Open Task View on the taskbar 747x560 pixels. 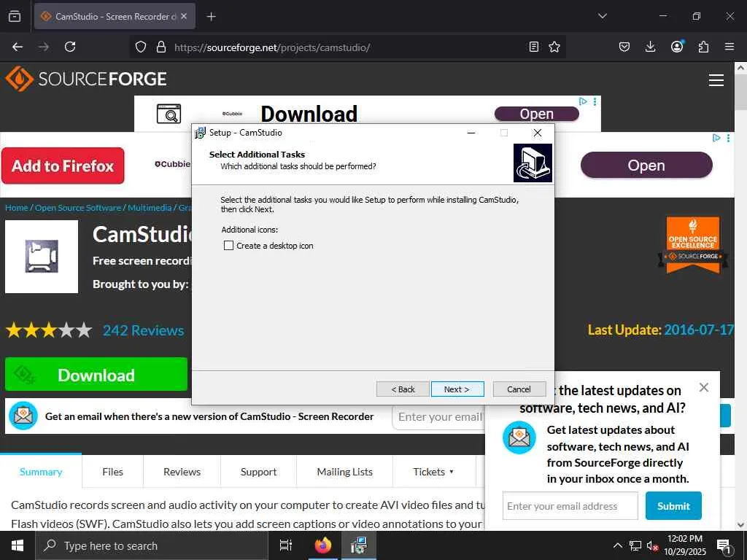tap(286, 545)
